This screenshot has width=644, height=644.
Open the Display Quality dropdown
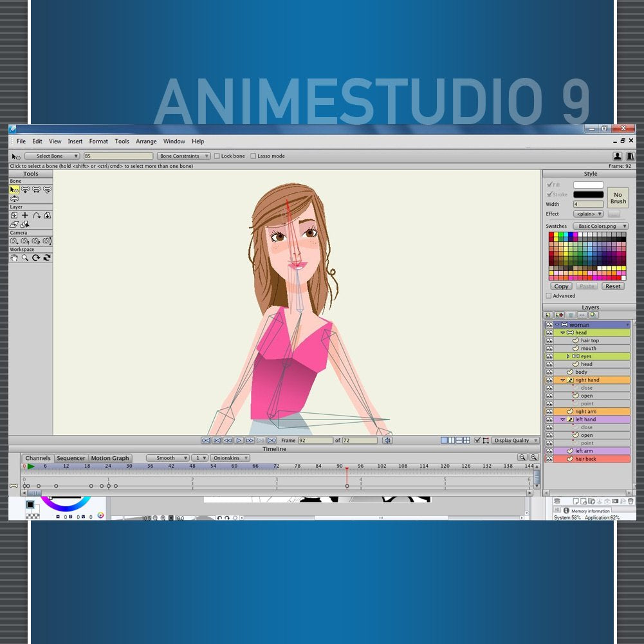515,440
